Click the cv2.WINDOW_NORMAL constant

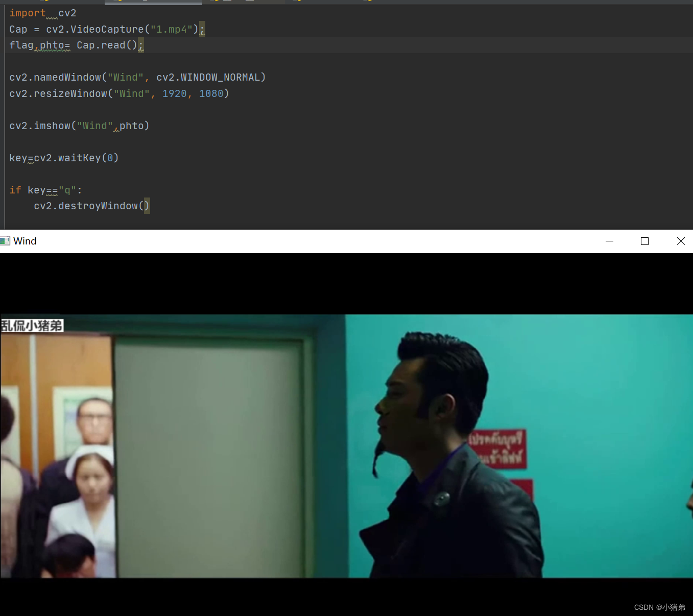point(208,78)
